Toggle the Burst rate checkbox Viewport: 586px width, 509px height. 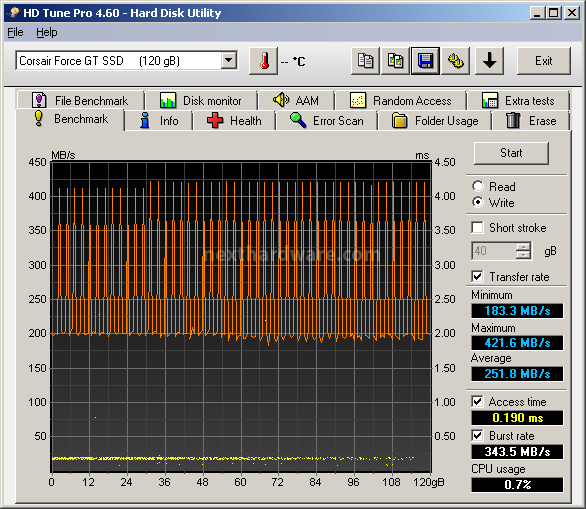pyautogui.click(x=477, y=435)
